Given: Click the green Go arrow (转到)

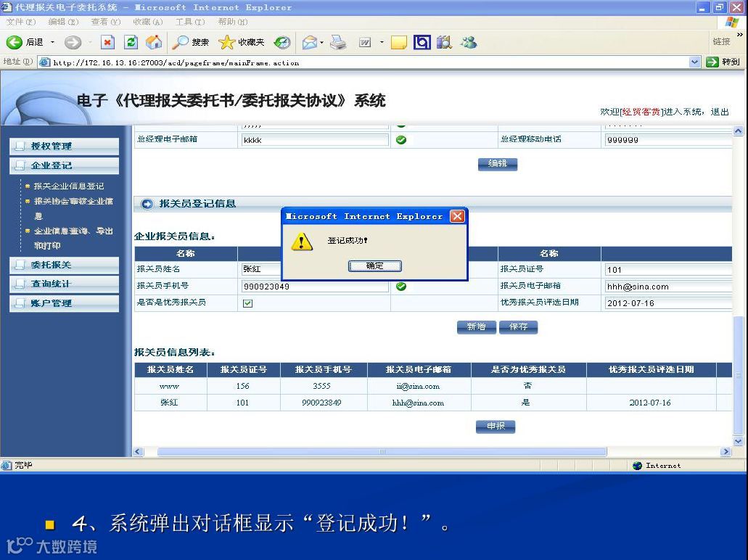Looking at the screenshot, I should pos(712,62).
